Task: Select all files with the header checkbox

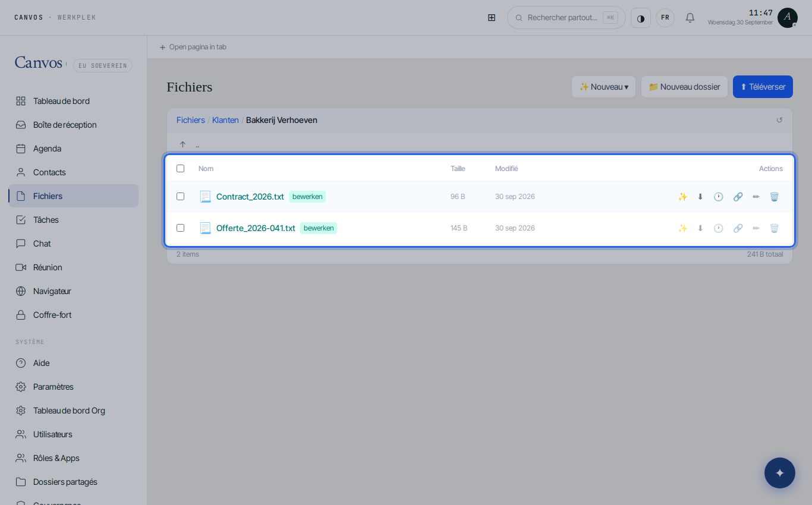Action: (x=180, y=169)
